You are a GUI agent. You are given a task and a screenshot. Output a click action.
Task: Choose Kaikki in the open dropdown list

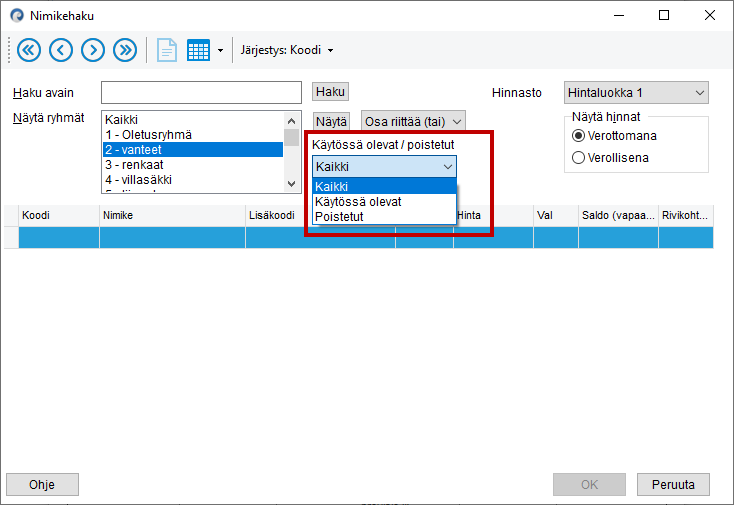tap(384, 186)
